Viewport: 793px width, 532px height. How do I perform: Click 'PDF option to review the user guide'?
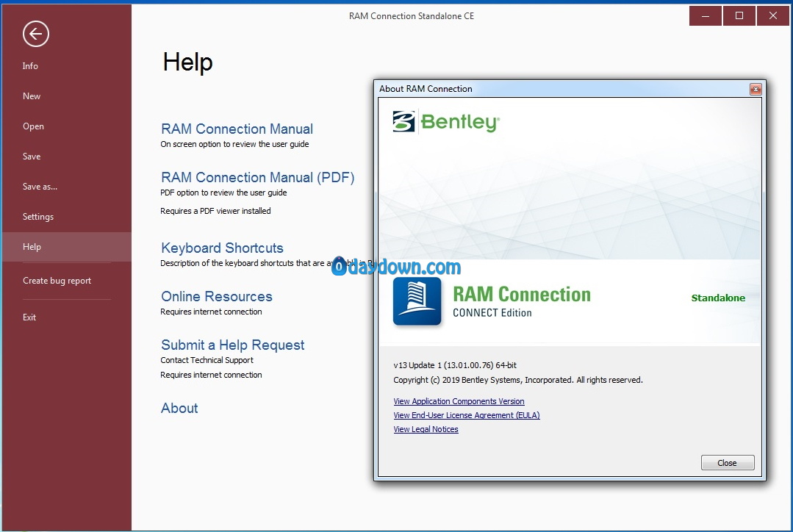click(x=223, y=193)
